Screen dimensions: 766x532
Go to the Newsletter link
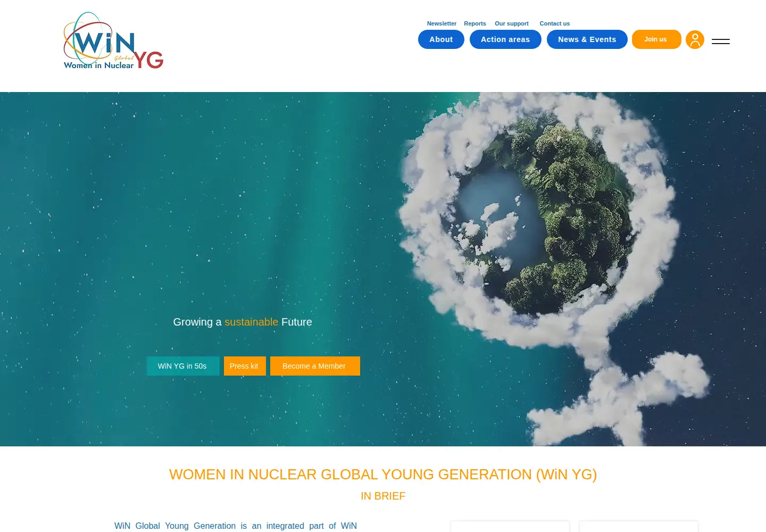442,23
